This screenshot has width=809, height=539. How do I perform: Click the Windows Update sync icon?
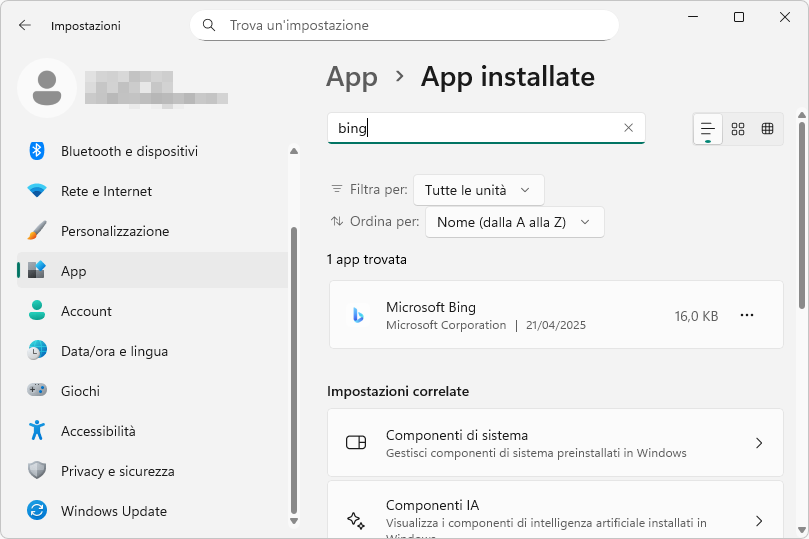[37, 511]
